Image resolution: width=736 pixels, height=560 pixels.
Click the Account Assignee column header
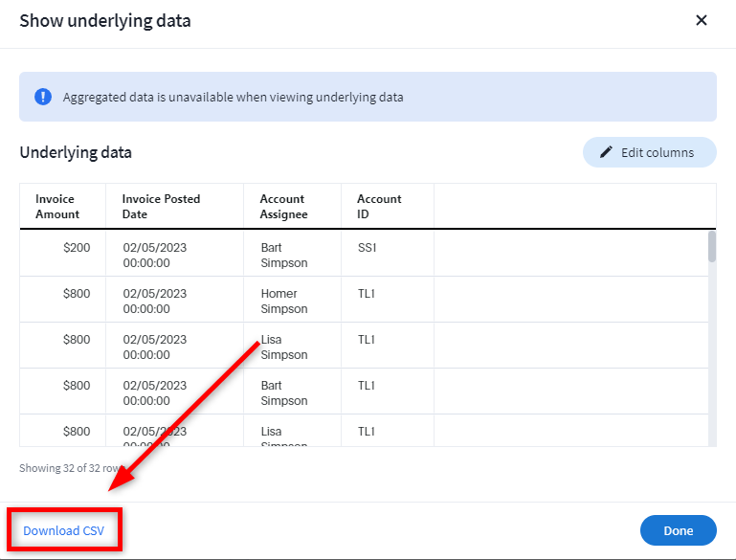(283, 207)
